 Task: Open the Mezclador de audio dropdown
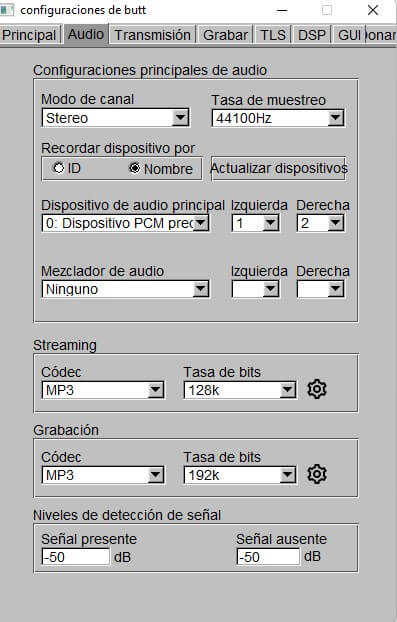click(125, 289)
